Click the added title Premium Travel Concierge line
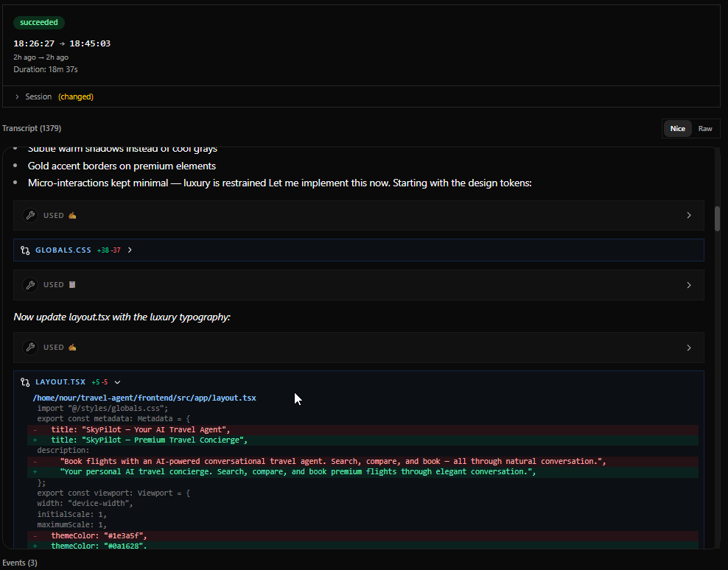Image resolution: width=728 pixels, height=570 pixels. tap(363, 440)
